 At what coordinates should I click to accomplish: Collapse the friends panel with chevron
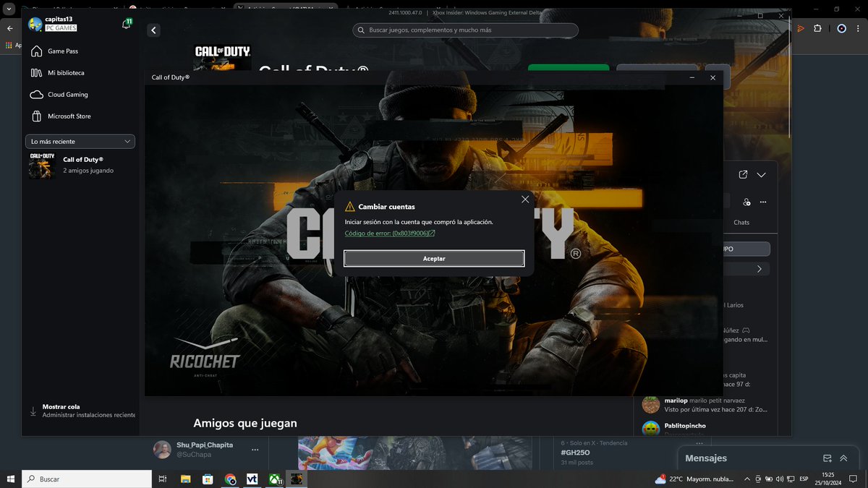(x=761, y=175)
